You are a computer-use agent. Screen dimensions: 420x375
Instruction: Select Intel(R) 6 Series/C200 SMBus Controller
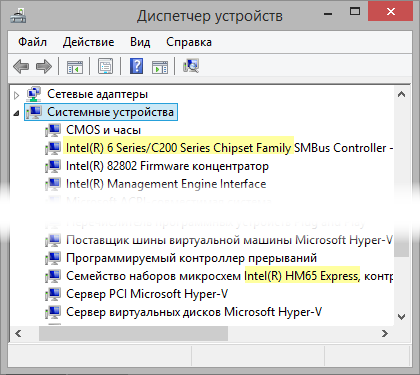point(230,148)
